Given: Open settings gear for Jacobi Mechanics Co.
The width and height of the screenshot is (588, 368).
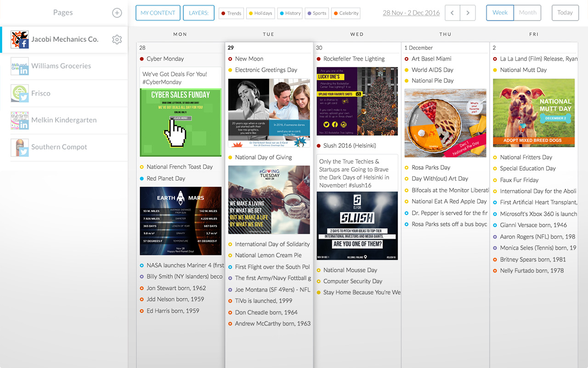Looking at the screenshot, I should point(117,40).
